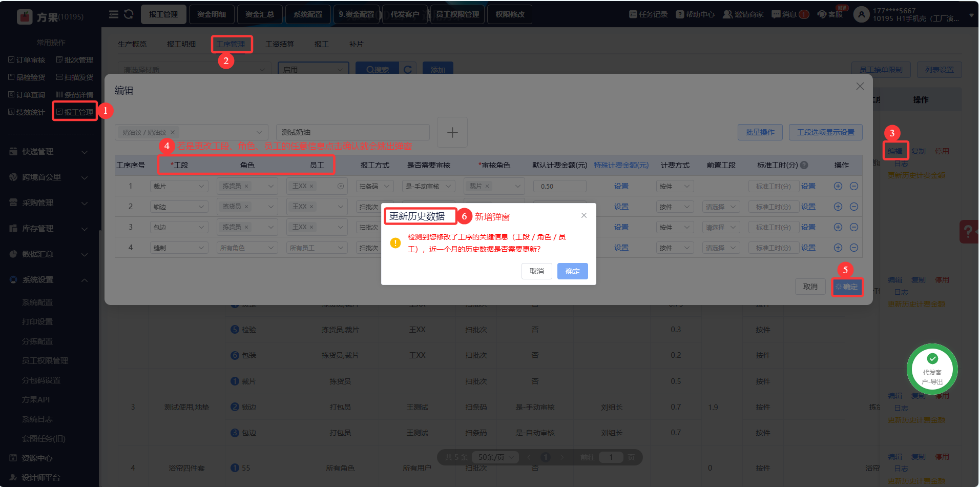980x487 pixels.
Task: Open 订单审核 in sidebar shortcuts
Action: [27, 60]
